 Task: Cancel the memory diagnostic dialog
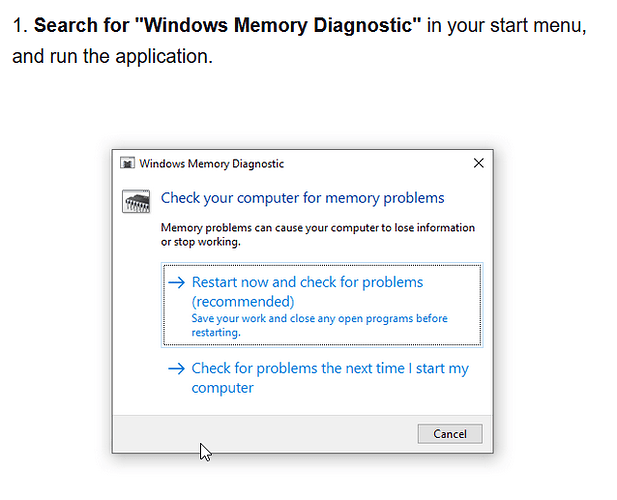pyautogui.click(x=450, y=434)
